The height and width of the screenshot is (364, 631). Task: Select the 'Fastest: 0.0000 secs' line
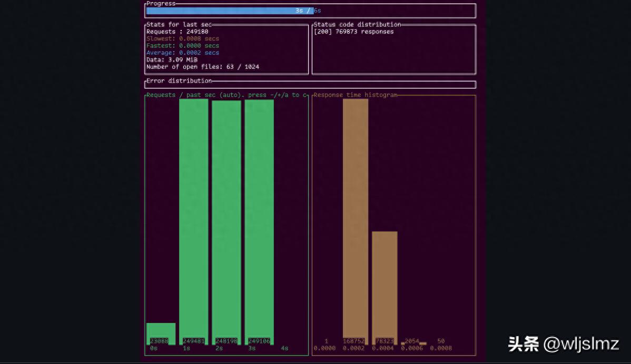(x=183, y=45)
